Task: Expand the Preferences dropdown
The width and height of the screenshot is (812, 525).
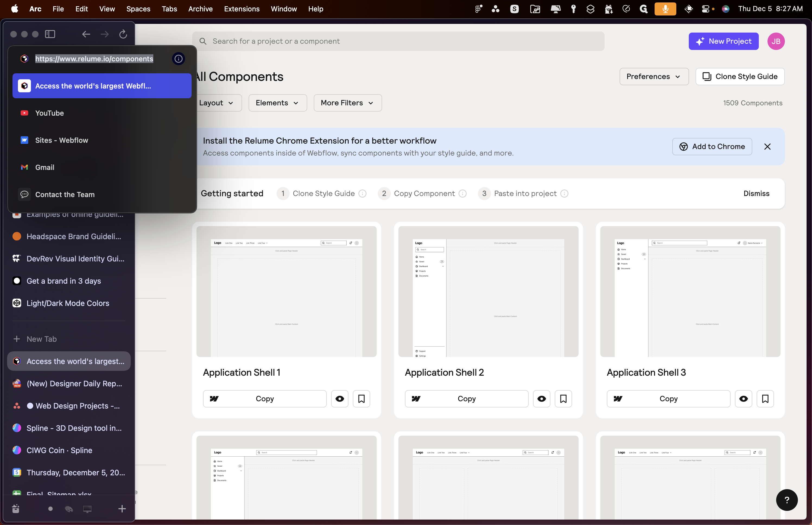Action: click(x=654, y=76)
